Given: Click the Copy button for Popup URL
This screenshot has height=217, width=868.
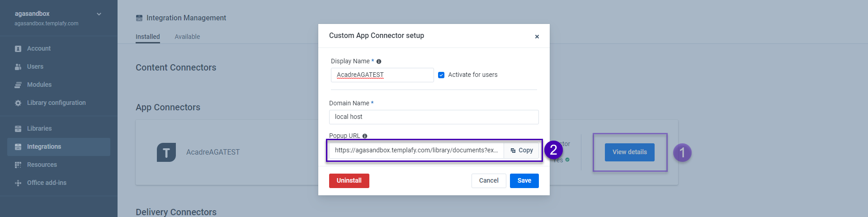Looking at the screenshot, I should click(x=522, y=151).
